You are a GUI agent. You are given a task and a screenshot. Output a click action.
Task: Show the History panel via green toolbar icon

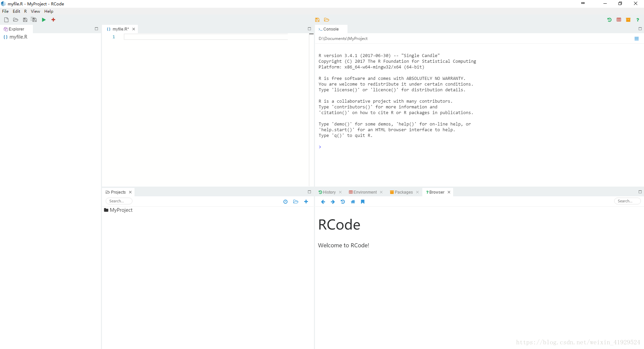609,20
